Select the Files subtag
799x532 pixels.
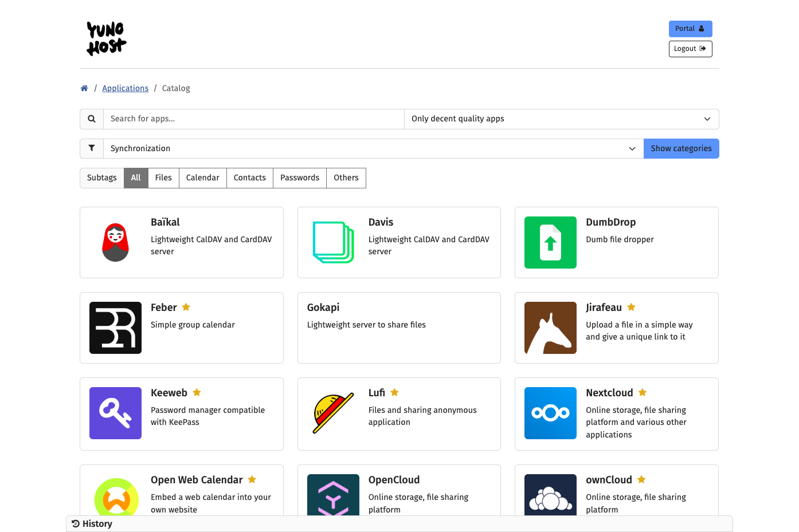coord(163,178)
